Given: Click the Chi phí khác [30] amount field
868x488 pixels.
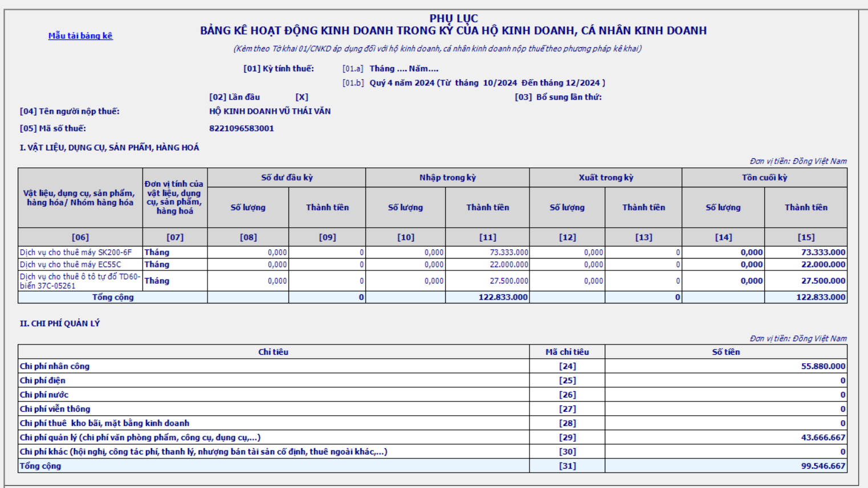Looking at the screenshot, I should tap(726, 452).
